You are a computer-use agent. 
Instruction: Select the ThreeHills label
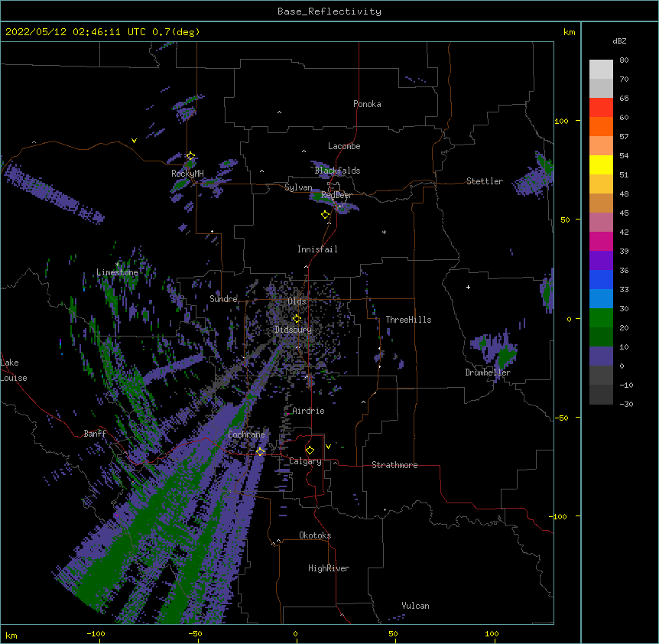(408, 320)
